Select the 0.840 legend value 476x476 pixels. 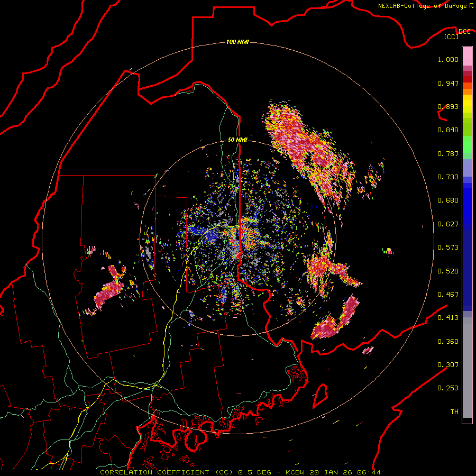pyautogui.click(x=448, y=130)
